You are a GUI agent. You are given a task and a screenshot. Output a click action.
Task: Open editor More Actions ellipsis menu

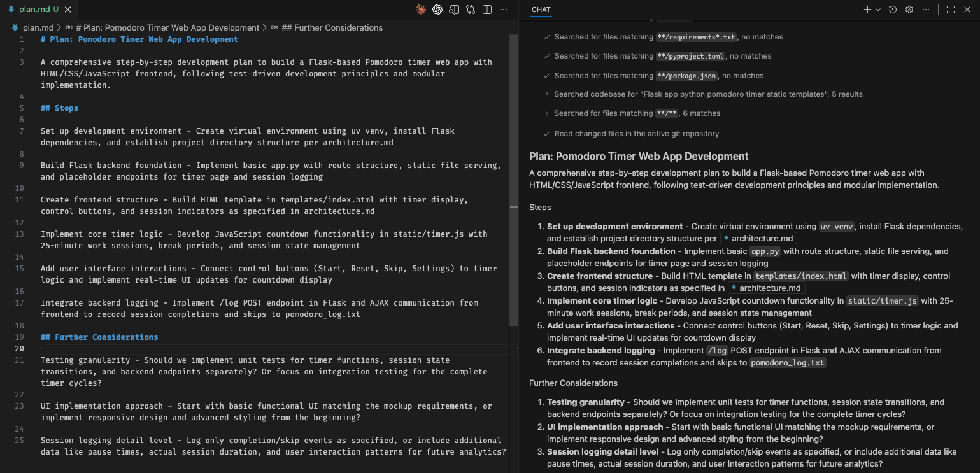click(504, 10)
